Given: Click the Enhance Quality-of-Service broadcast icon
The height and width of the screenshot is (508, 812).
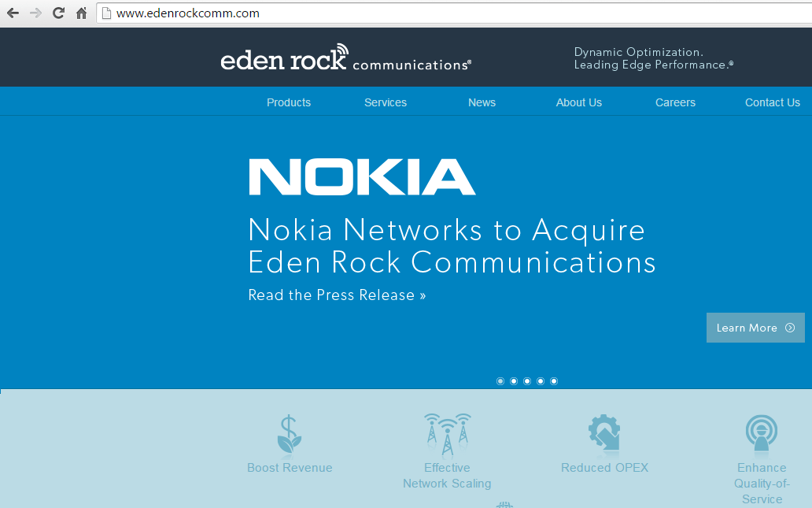Looking at the screenshot, I should pyautogui.click(x=761, y=433).
